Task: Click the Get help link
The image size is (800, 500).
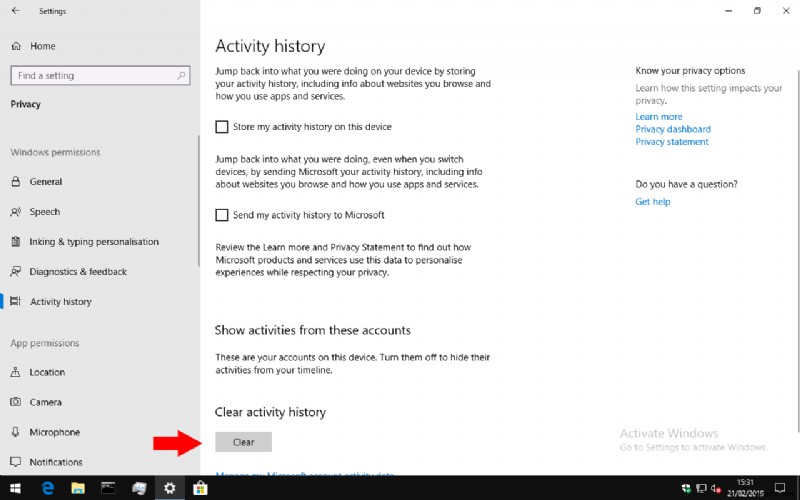Action: click(x=653, y=202)
